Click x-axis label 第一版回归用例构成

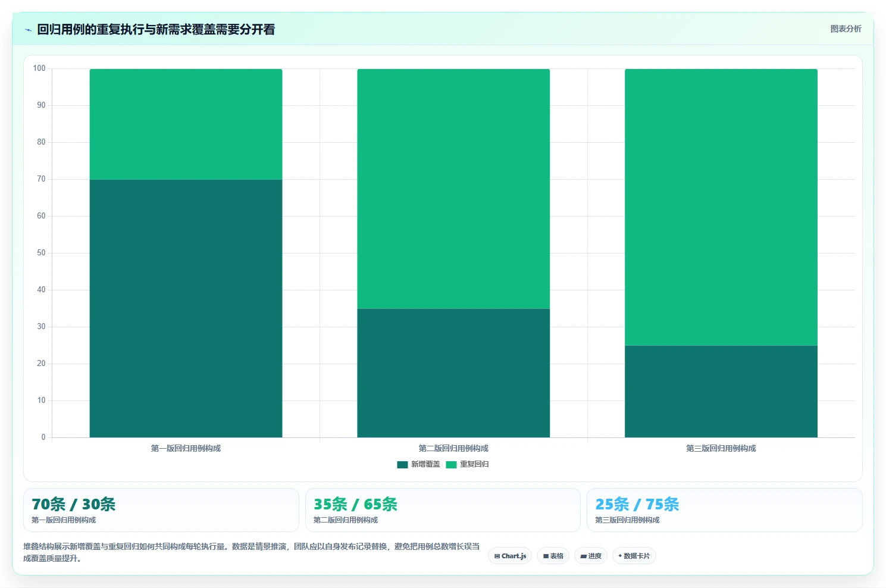(x=186, y=448)
